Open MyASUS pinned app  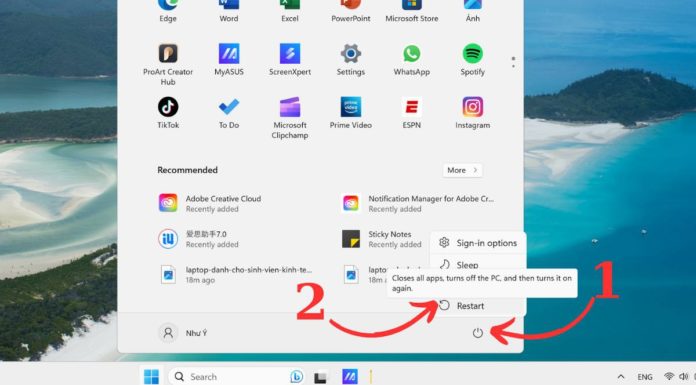click(229, 60)
